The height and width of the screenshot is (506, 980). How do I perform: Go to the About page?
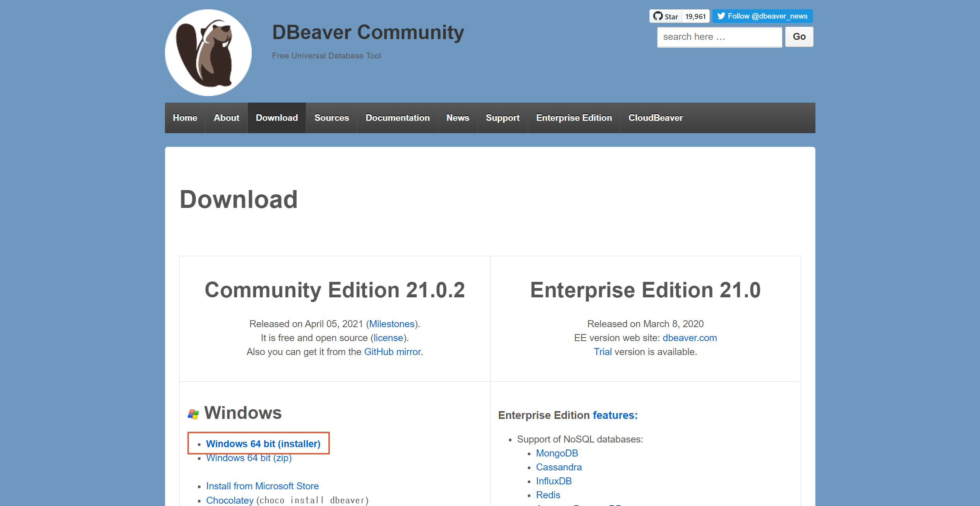[227, 118]
